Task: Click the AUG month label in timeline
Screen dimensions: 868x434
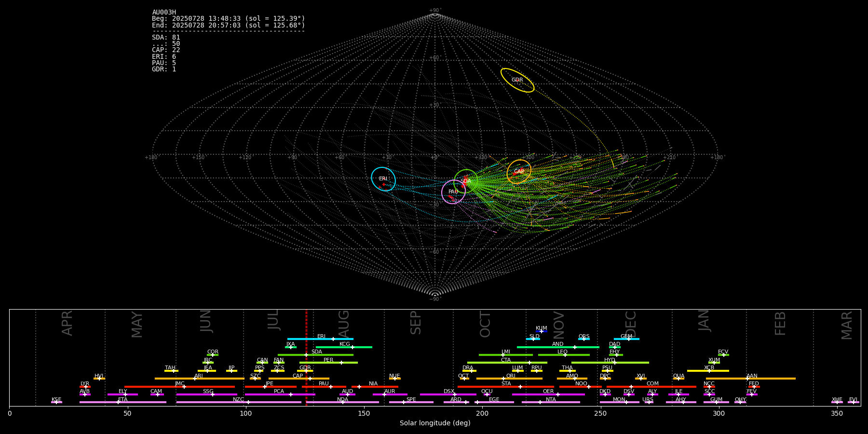Action: pyautogui.click(x=344, y=324)
